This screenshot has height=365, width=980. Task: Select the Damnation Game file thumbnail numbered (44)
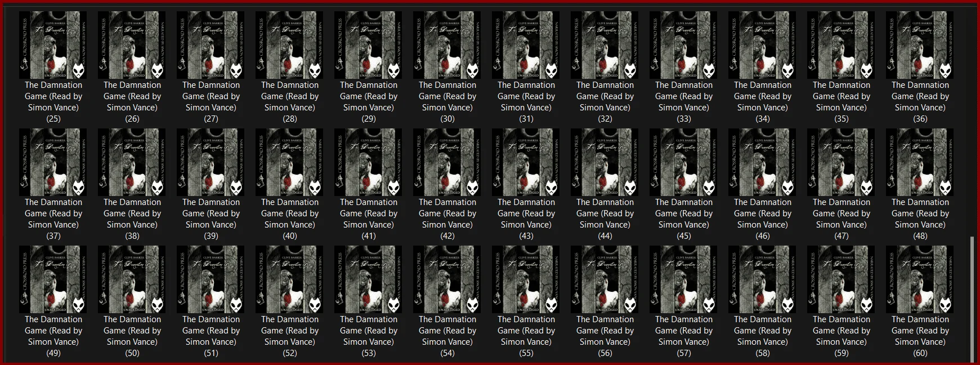(x=605, y=162)
